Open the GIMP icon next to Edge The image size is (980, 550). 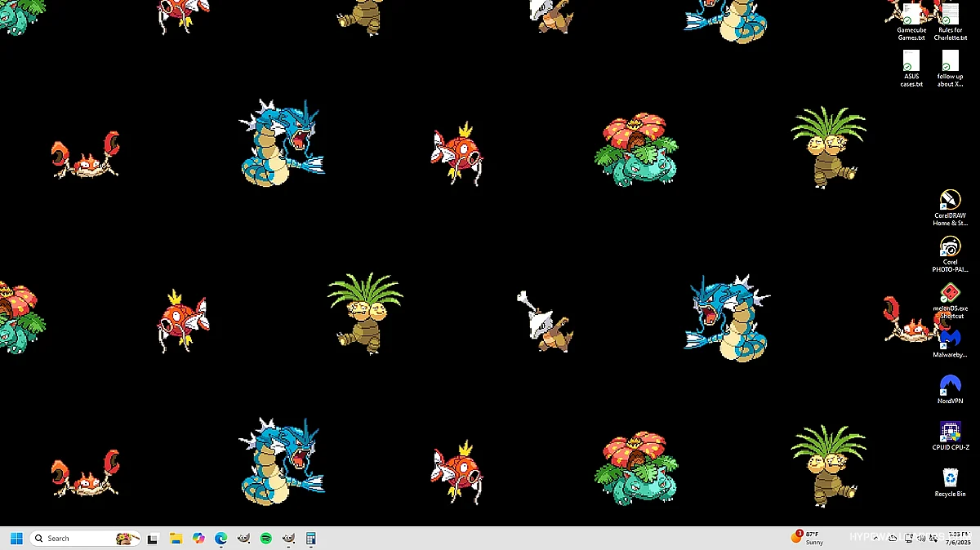pyautogui.click(x=243, y=539)
